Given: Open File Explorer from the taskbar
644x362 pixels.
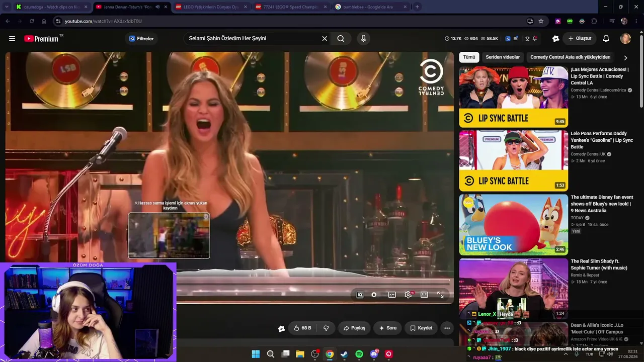Looking at the screenshot, I should pos(300,354).
